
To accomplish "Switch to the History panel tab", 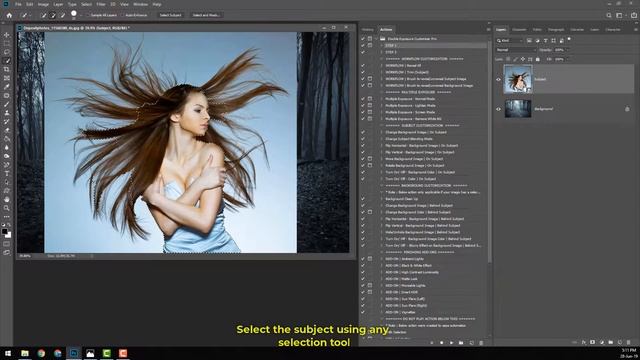I will click(x=367, y=29).
